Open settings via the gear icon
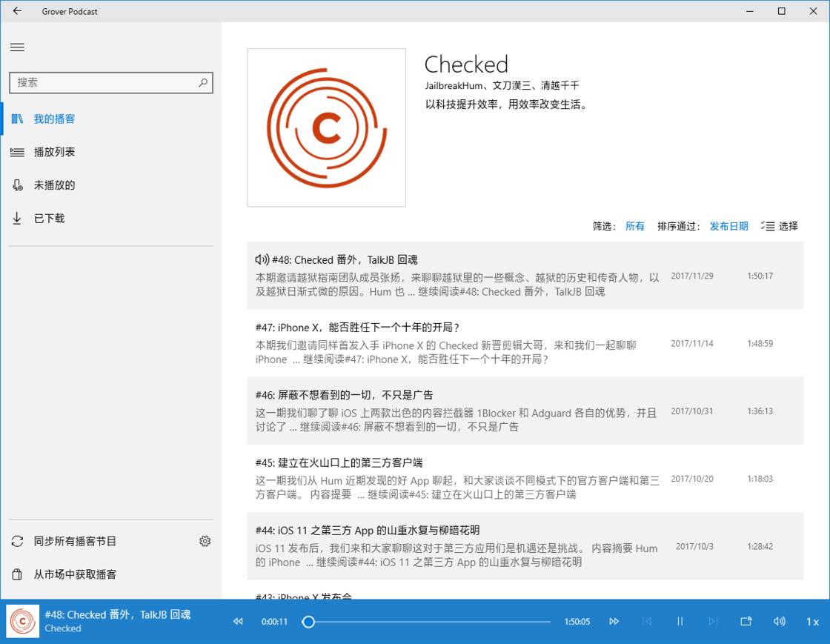Screen dimensions: 830x644 (205, 541)
